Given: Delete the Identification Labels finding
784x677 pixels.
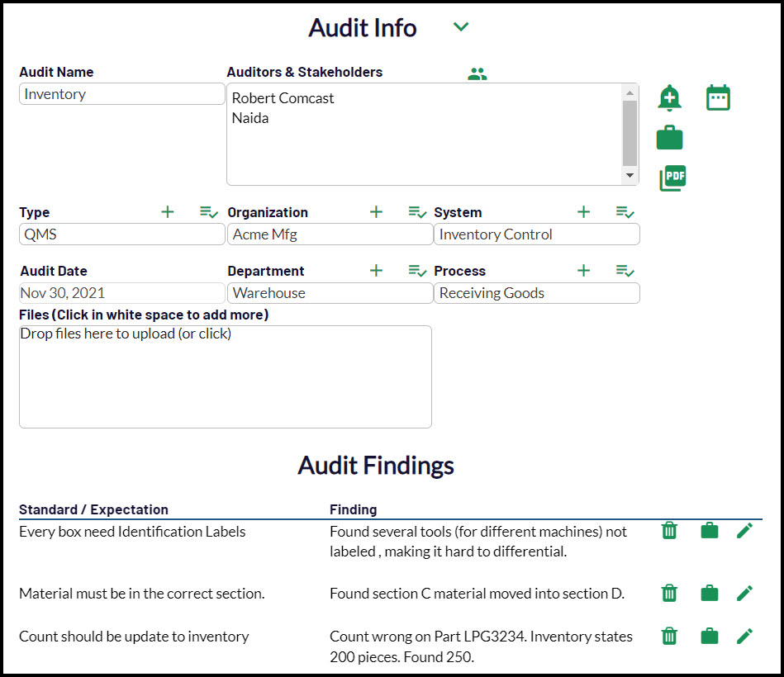Looking at the screenshot, I should [x=669, y=531].
